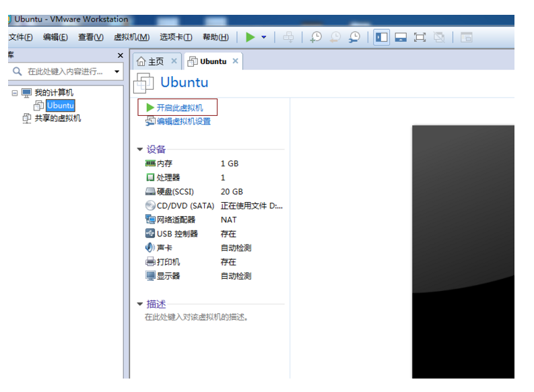Click the library search input field

(x=66, y=71)
